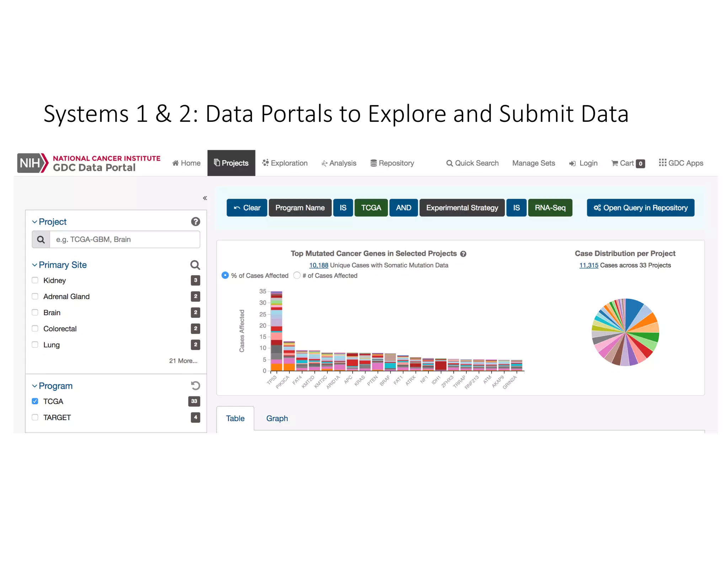Click the BRAF gene axis label

click(385, 380)
